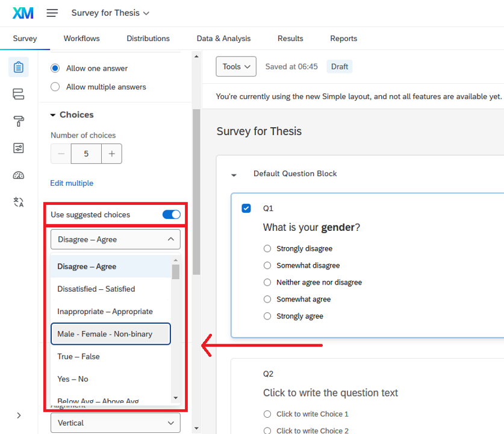The width and height of the screenshot is (504, 434).
Task: Expand the left sidebar with bottom chevron
Action: point(19,415)
